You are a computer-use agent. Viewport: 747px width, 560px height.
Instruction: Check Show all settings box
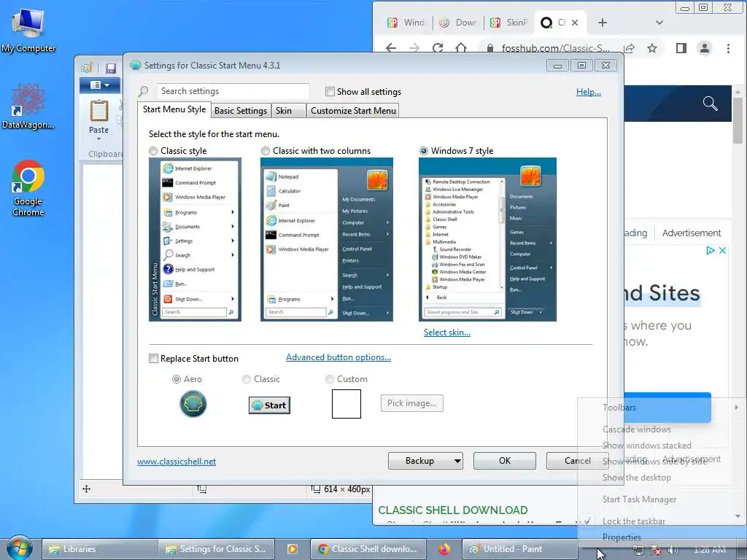[x=330, y=91]
